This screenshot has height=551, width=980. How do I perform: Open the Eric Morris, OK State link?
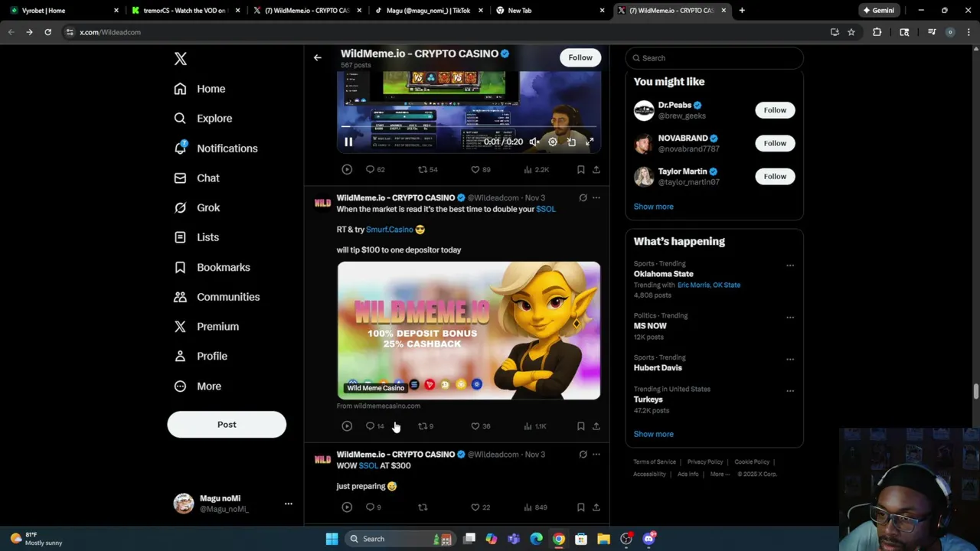click(709, 285)
